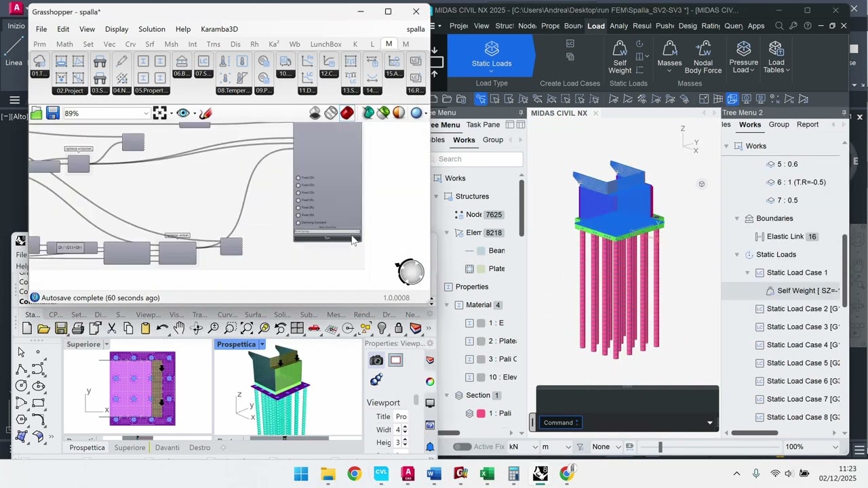Select Elastic Link tree item

click(x=785, y=237)
